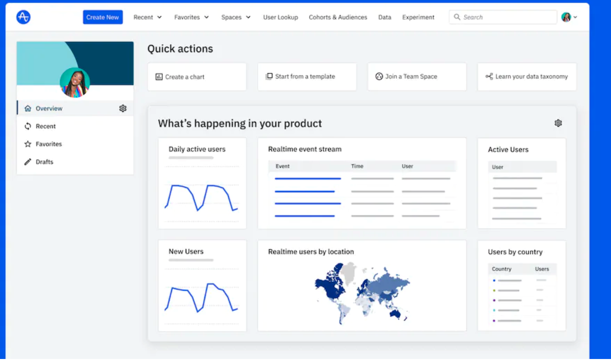This screenshot has width=611, height=364.
Task: Open the Daily active users card
Action: click(202, 183)
